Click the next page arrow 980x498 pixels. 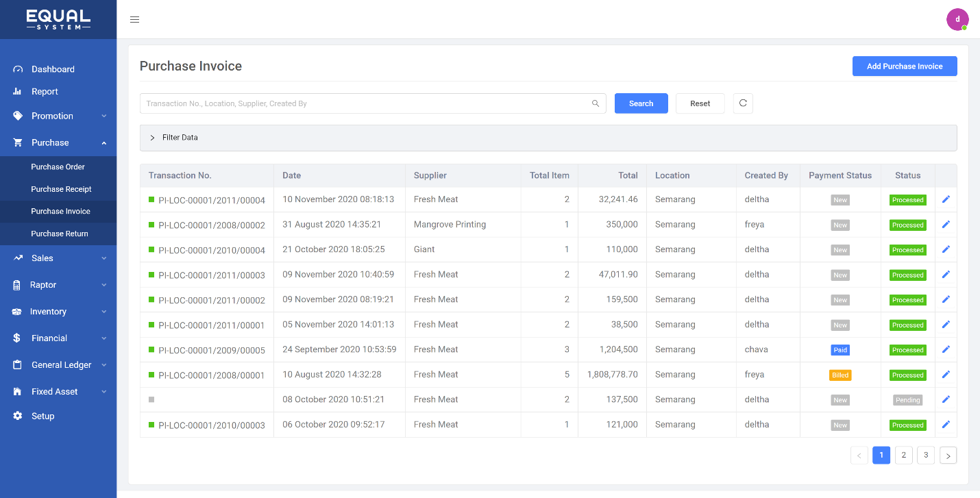[x=948, y=456]
